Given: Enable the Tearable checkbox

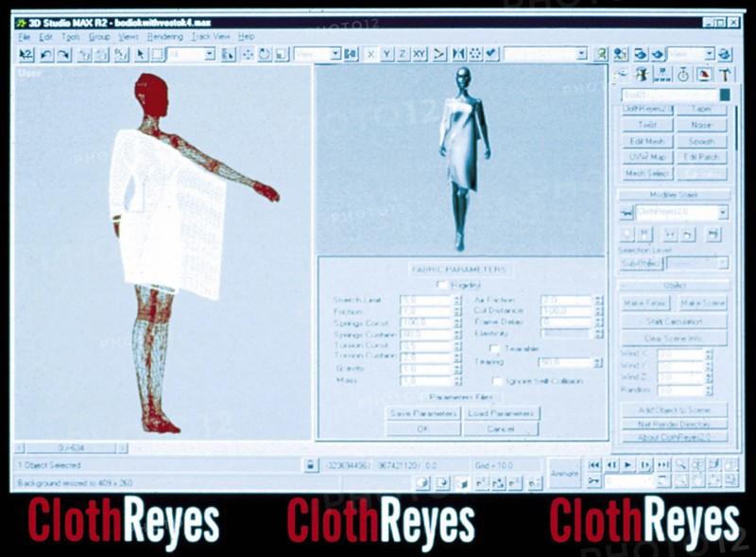Looking at the screenshot, I should coord(493,349).
